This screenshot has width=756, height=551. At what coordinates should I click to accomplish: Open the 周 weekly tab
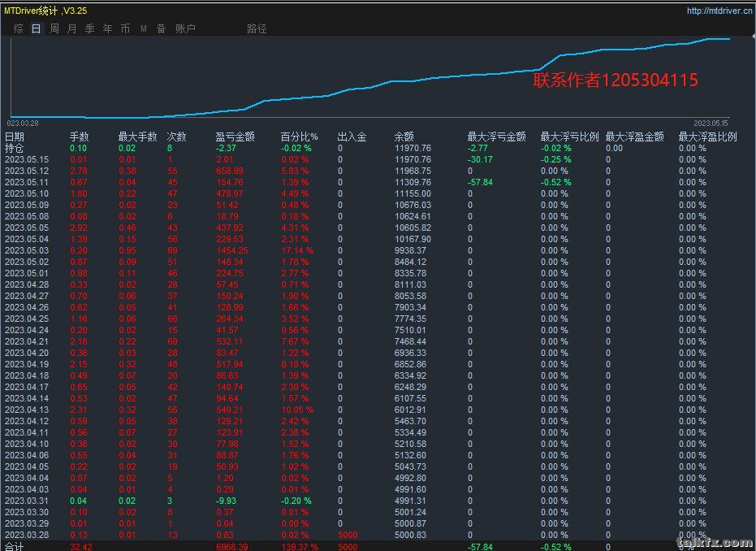click(x=54, y=28)
